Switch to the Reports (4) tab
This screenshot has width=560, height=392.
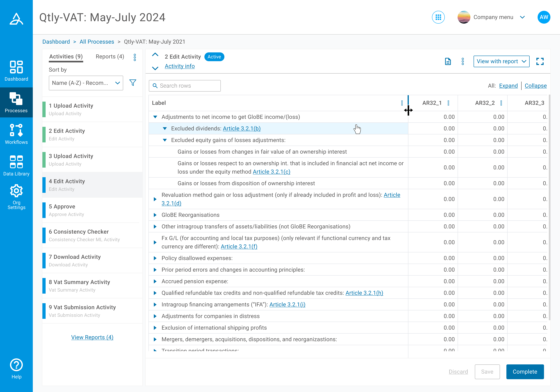[110, 57]
